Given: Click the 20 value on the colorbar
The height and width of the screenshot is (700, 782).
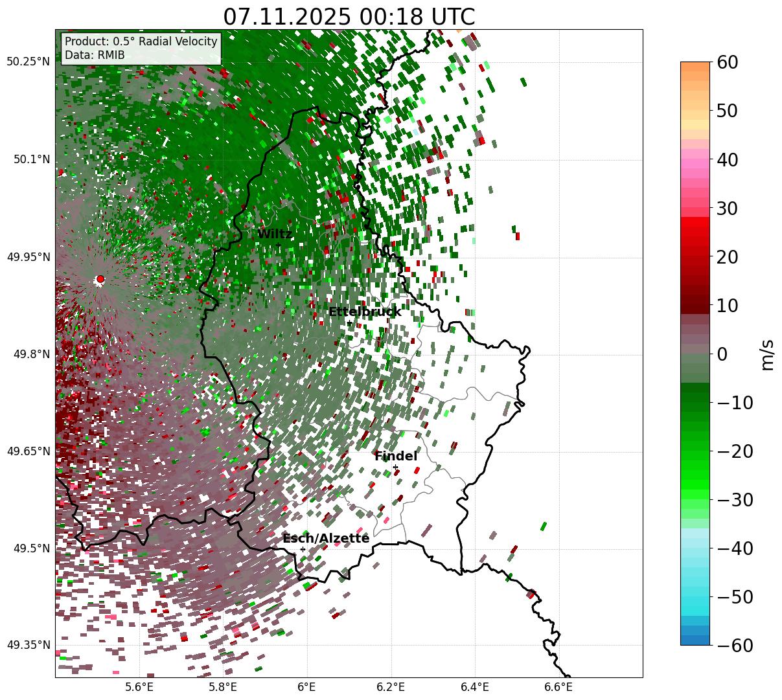Looking at the screenshot, I should pyautogui.click(x=728, y=256).
